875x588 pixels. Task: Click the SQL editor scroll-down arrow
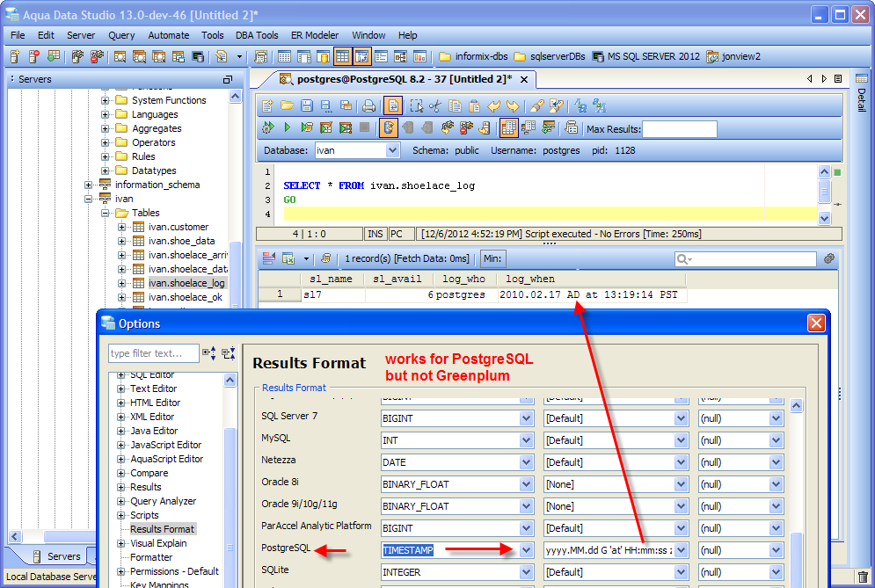[824, 218]
